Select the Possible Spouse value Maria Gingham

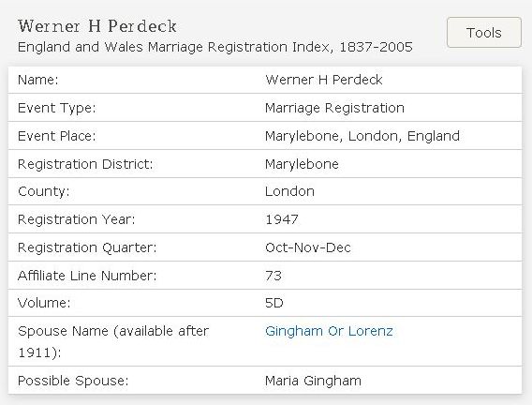pyautogui.click(x=313, y=381)
